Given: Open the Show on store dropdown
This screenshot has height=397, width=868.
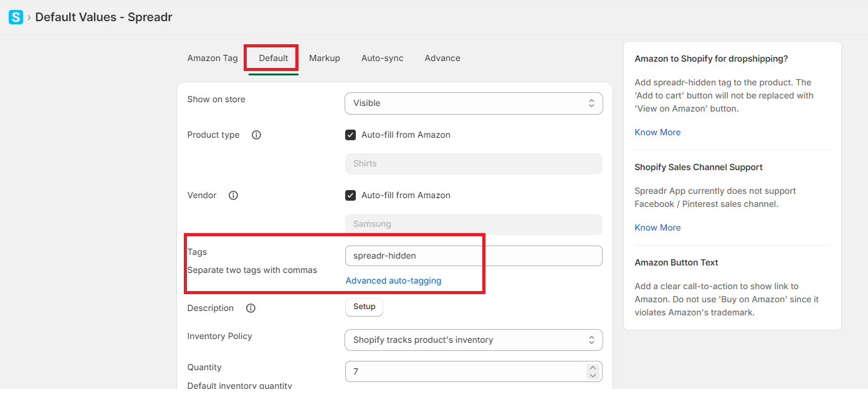Looking at the screenshot, I should (474, 103).
